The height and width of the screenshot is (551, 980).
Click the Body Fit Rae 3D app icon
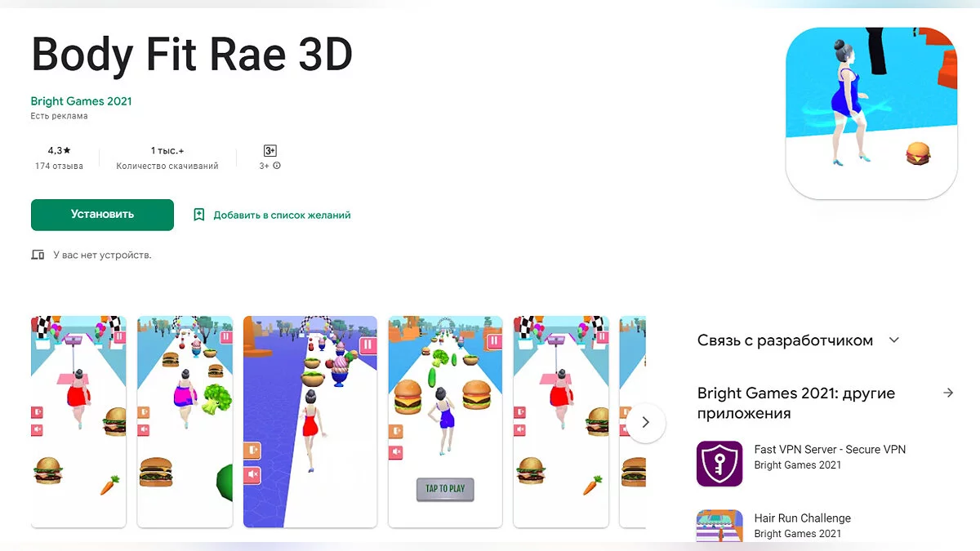coord(871,113)
